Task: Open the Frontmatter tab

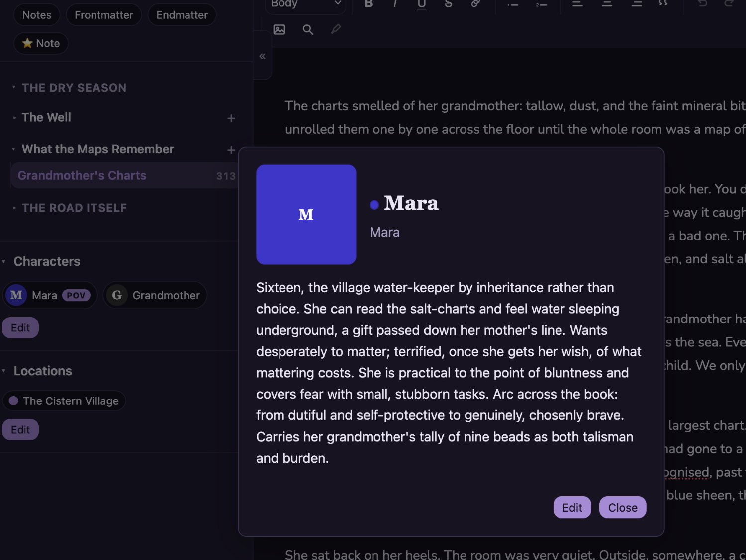Action: click(x=104, y=15)
